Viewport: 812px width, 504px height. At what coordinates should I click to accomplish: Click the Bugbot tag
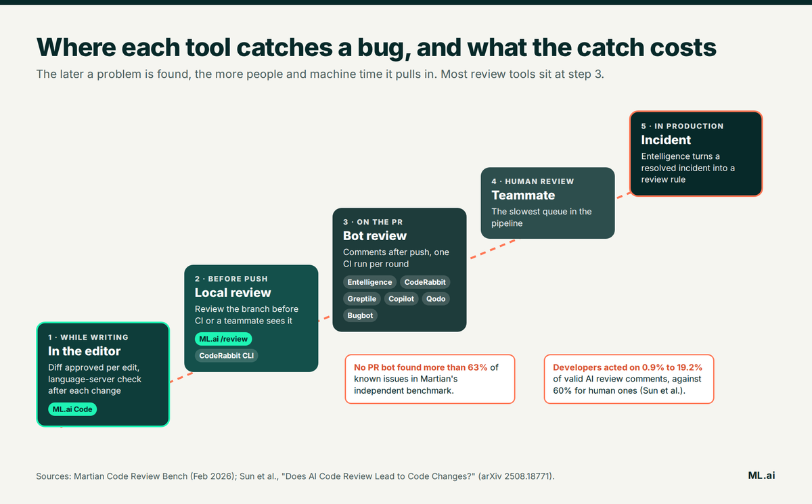point(361,315)
